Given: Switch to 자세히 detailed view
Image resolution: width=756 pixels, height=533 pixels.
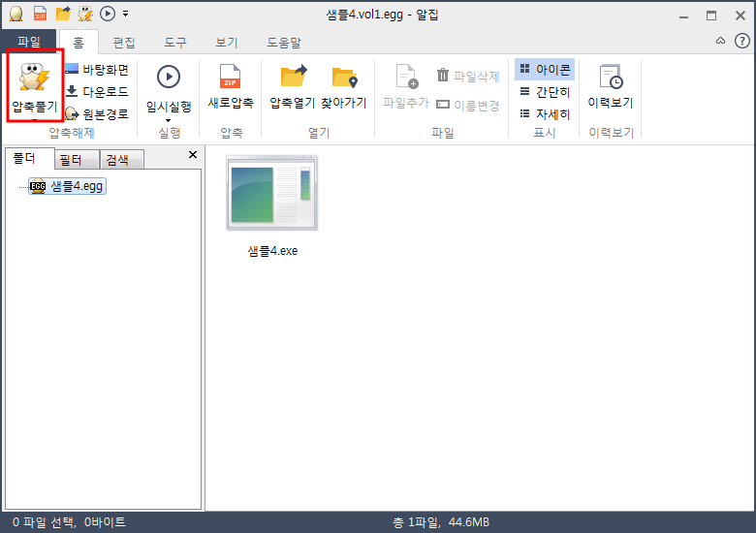Looking at the screenshot, I should pyautogui.click(x=545, y=113).
